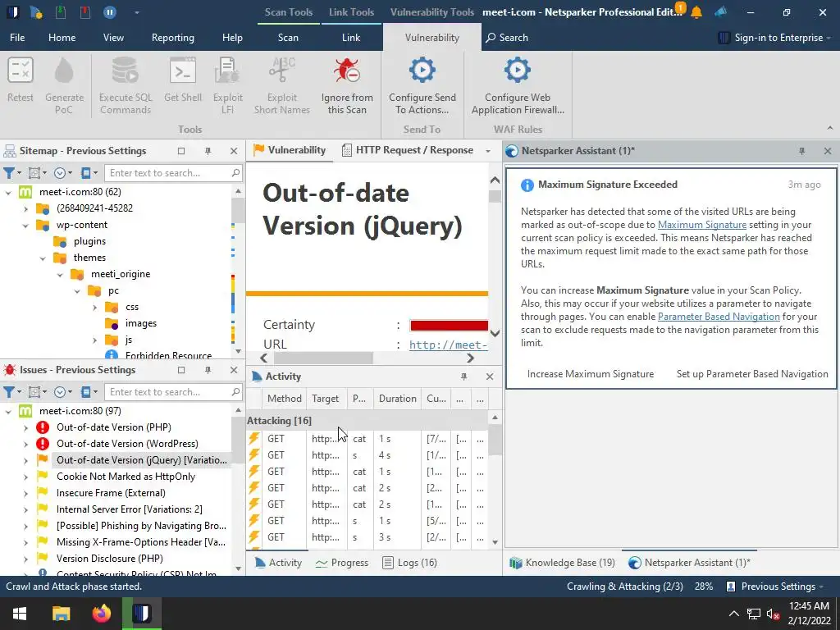
Task: Click the volume icon in system tray
Action: click(x=772, y=614)
